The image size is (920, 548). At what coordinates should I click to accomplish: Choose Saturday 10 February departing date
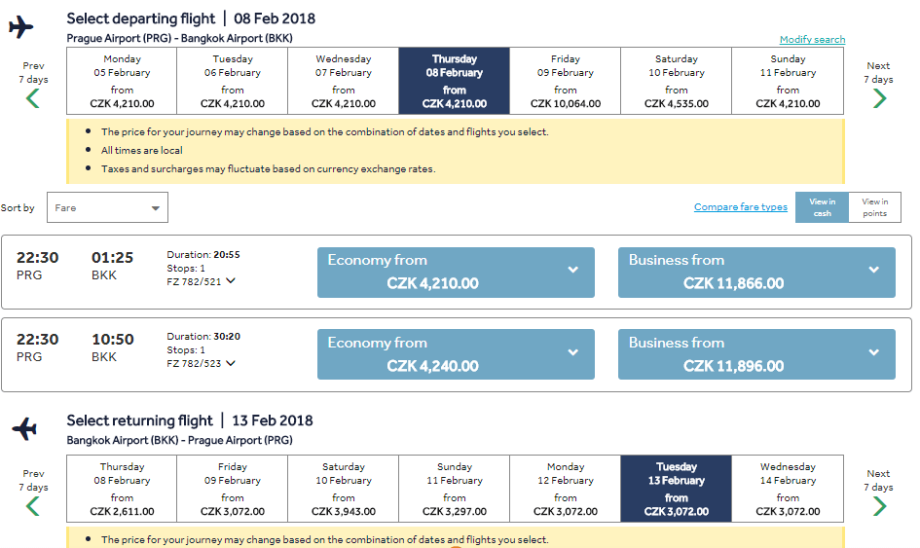pyautogui.click(x=676, y=81)
